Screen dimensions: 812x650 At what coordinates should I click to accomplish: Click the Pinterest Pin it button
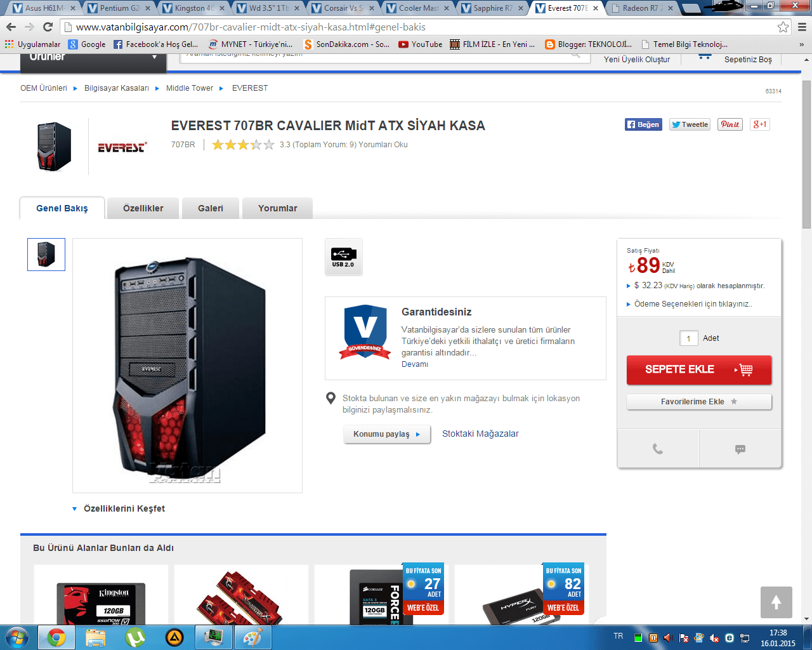pyautogui.click(x=730, y=124)
